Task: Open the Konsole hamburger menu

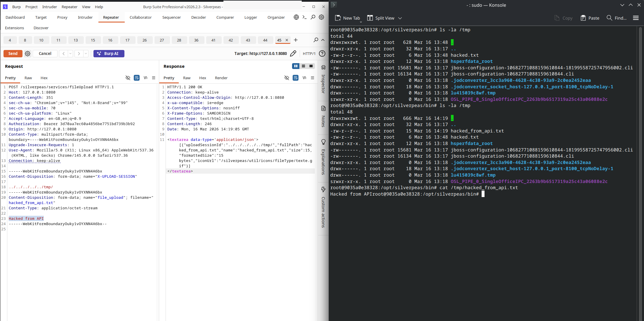Action: pyautogui.click(x=636, y=18)
